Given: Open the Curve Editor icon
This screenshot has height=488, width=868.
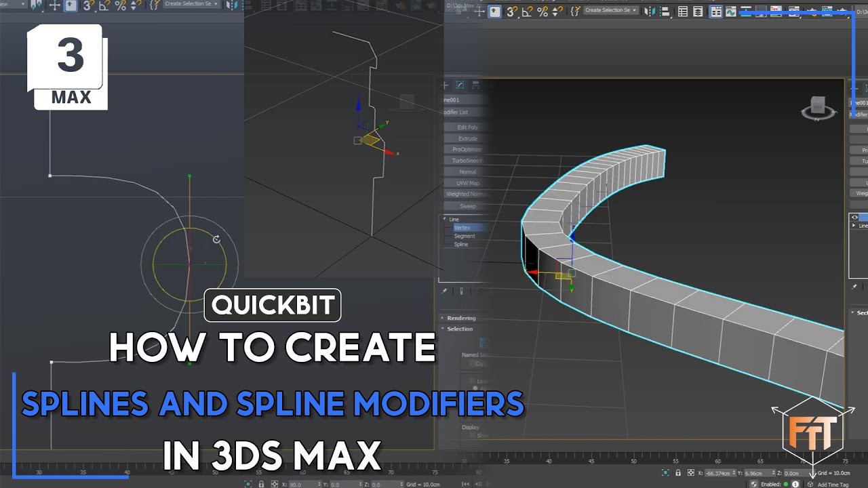Looking at the screenshot, I should (x=730, y=12).
